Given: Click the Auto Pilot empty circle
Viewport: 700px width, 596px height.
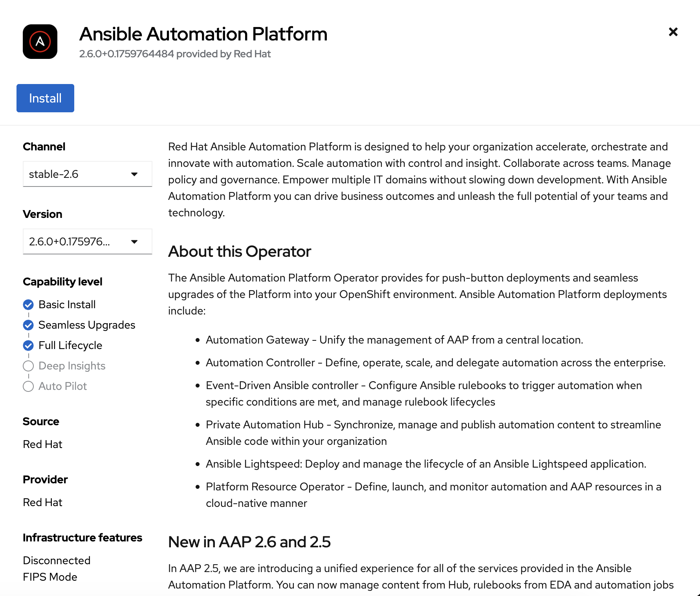Looking at the screenshot, I should click(28, 386).
